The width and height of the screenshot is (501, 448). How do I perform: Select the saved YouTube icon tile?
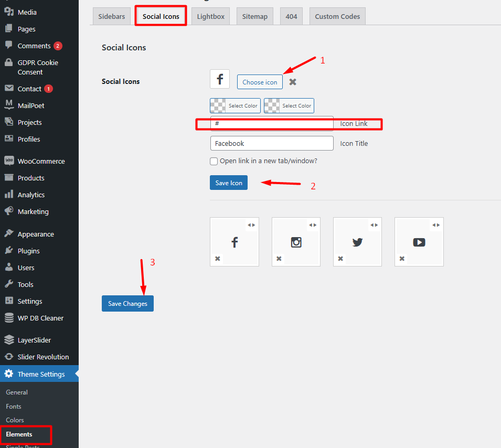pyautogui.click(x=419, y=242)
